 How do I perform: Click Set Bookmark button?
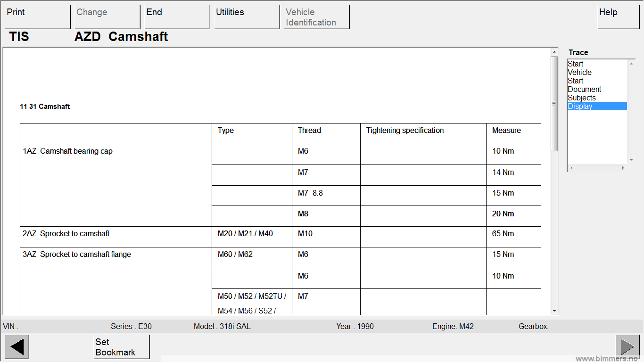(121, 347)
